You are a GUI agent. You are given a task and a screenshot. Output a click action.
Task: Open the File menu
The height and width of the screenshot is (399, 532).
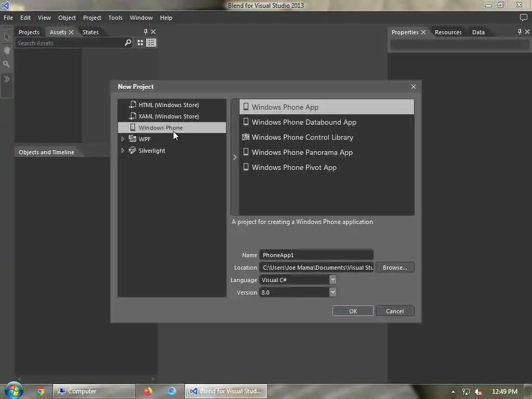pos(8,18)
